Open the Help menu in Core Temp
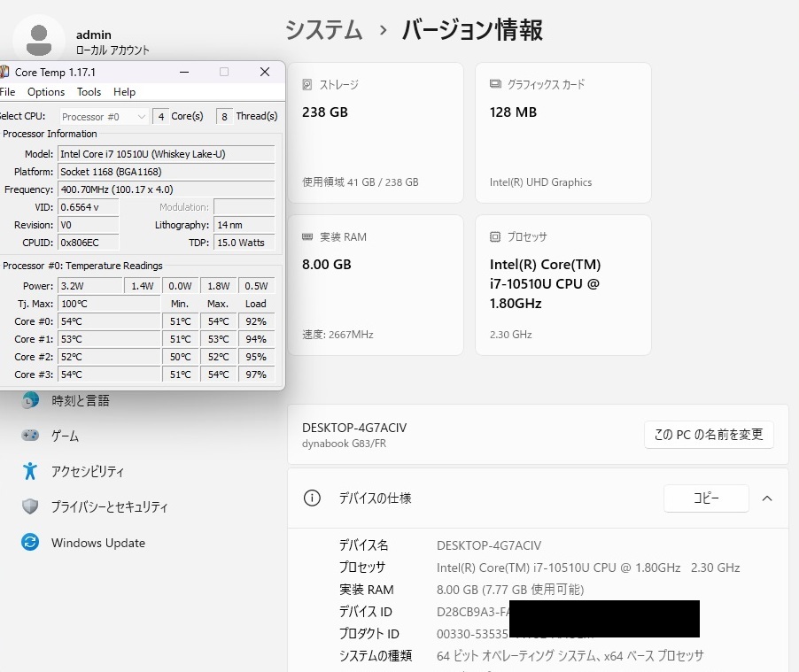The height and width of the screenshot is (672, 799). pos(124,92)
